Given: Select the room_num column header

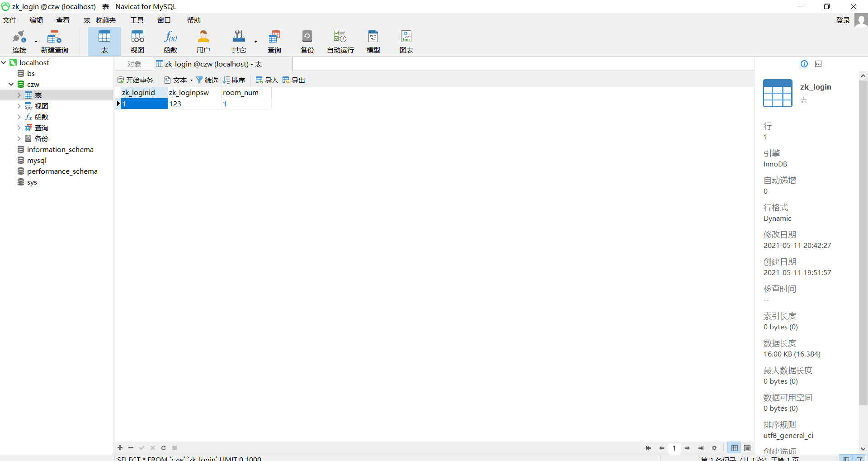Looking at the screenshot, I should [x=246, y=92].
